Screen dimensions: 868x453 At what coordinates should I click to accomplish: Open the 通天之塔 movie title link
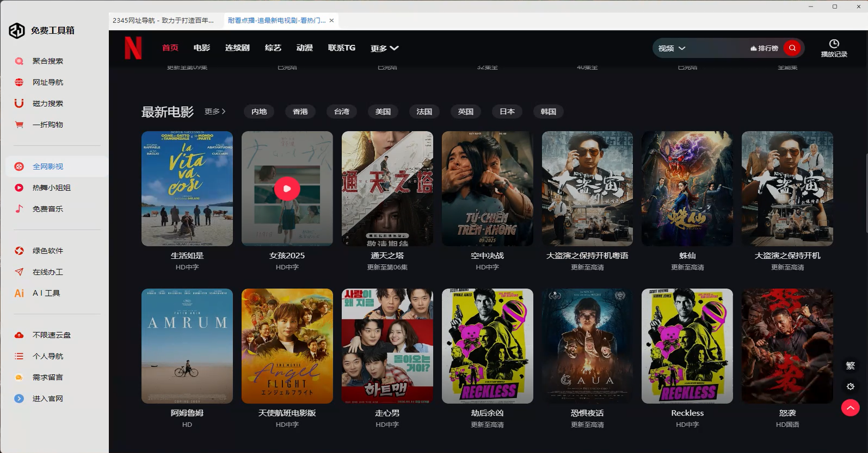click(387, 256)
